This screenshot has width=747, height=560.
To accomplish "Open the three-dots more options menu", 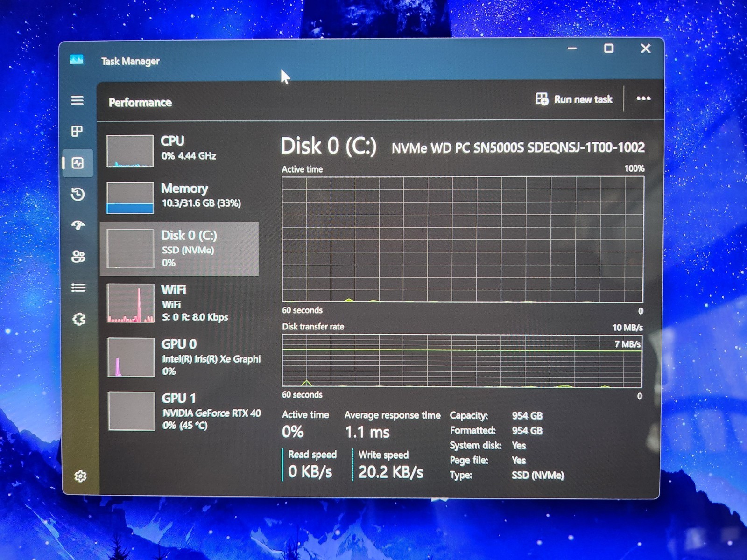I will click(643, 98).
